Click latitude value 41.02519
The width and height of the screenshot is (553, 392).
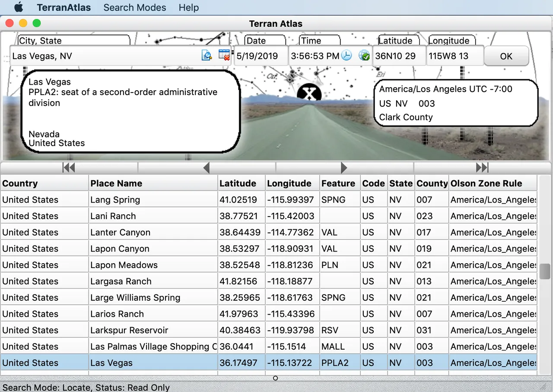coord(238,200)
